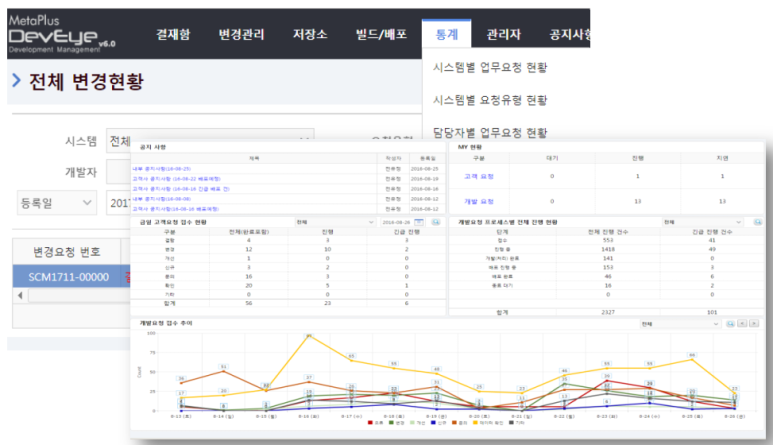This screenshot has height=445, width=773.
Task: Open the 개발 요청 link in MY 현황
Action: [479, 201]
